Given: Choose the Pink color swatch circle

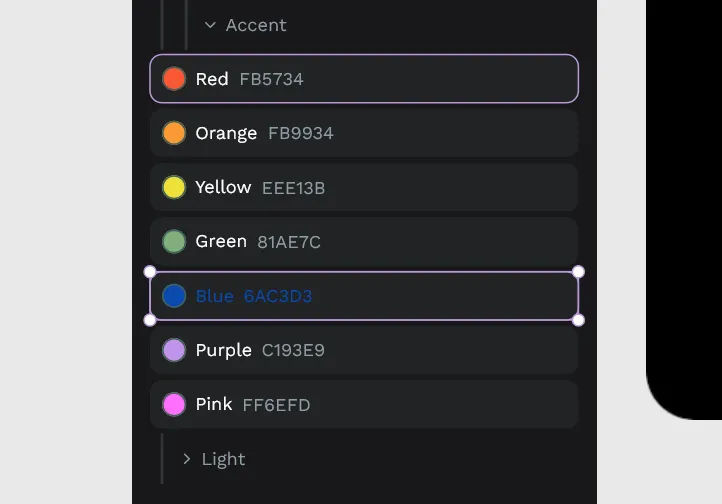Looking at the screenshot, I should pyautogui.click(x=174, y=404).
